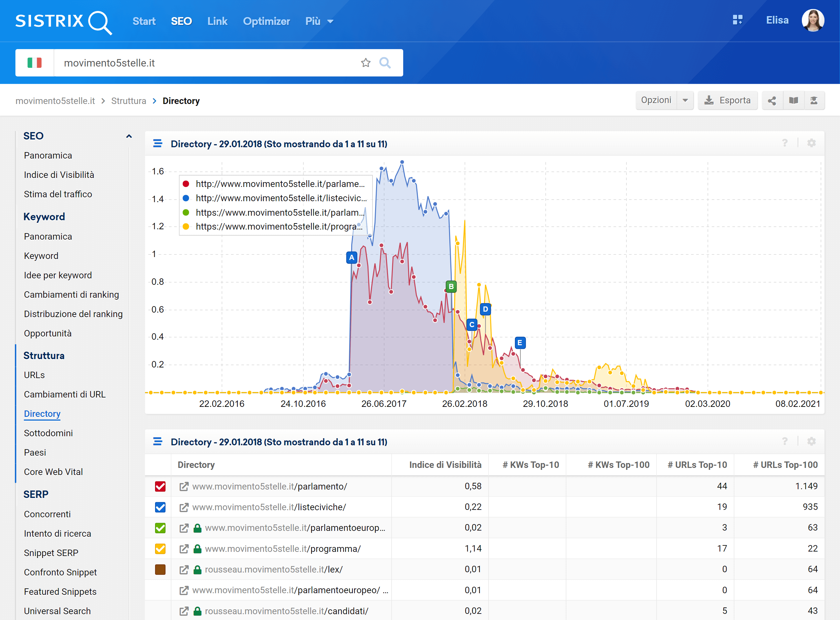840x620 pixels.
Task: Open Stima del traffico sidebar item
Action: tap(58, 194)
